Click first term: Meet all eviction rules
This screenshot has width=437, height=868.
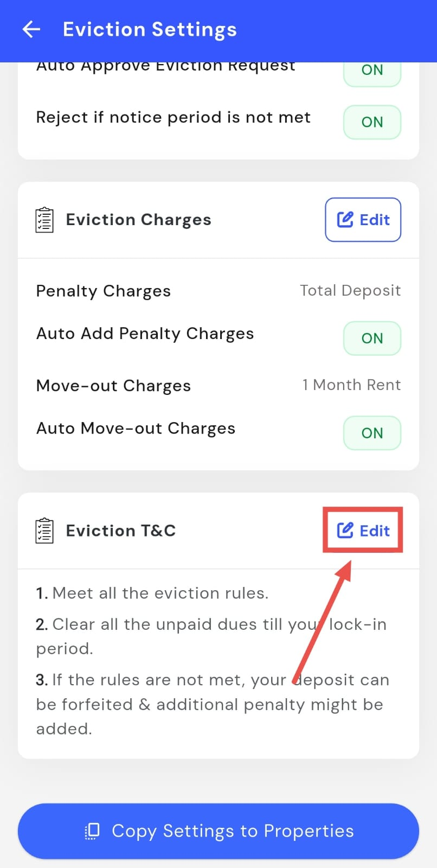pos(152,593)
